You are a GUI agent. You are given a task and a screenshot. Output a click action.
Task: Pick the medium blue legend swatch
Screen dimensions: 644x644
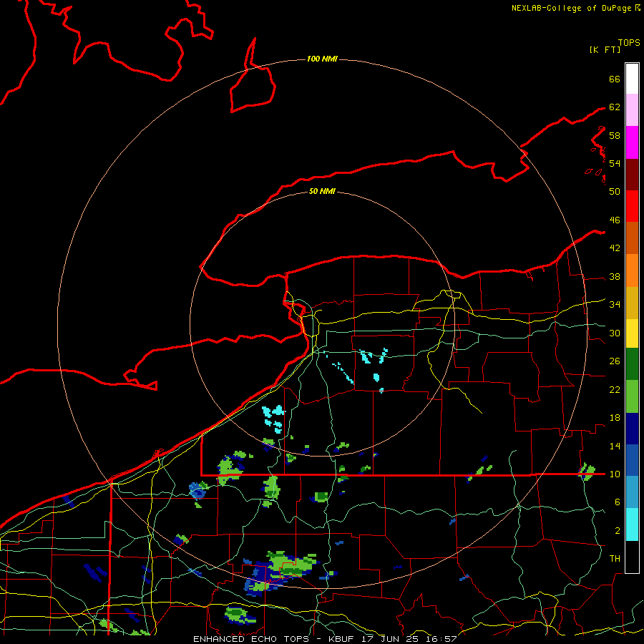click(x=632, y=460)
